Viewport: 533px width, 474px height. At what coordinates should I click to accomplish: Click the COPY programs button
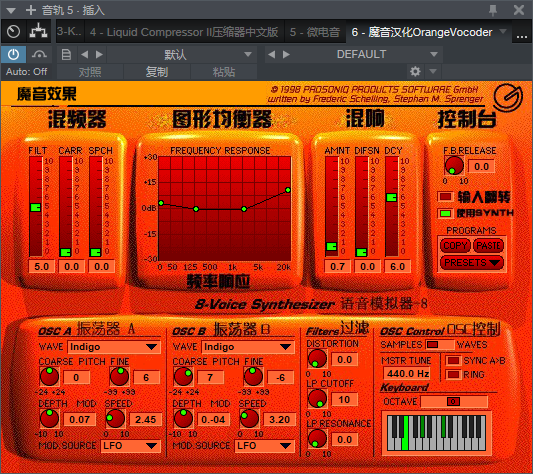(x=455, y=246)
